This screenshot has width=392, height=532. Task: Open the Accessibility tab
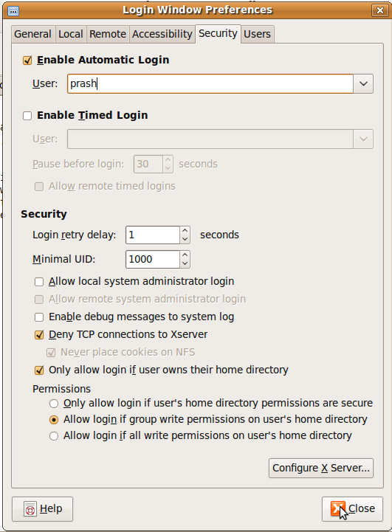pyautogui.click(x=162, y=34)
